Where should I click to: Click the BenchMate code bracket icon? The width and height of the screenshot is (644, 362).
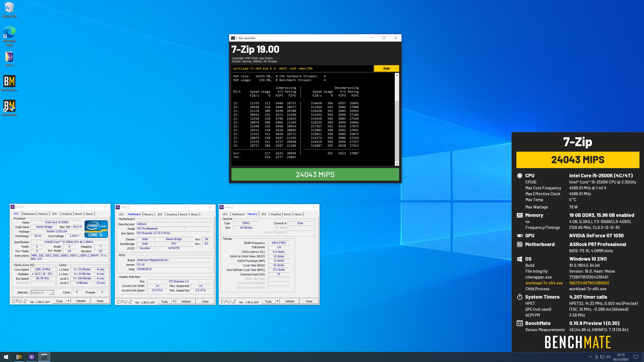520,323
